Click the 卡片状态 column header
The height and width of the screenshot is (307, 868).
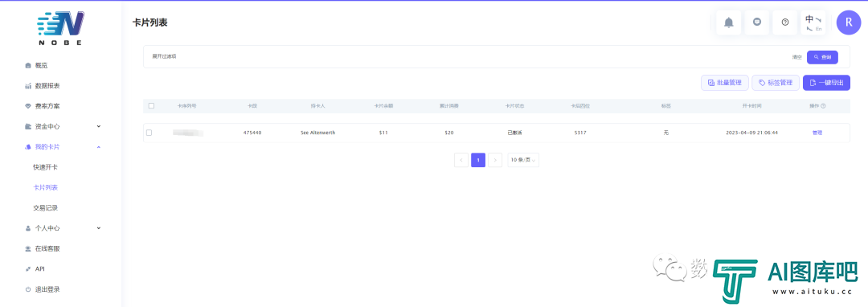pyautogui.click(x=514, y=105)
